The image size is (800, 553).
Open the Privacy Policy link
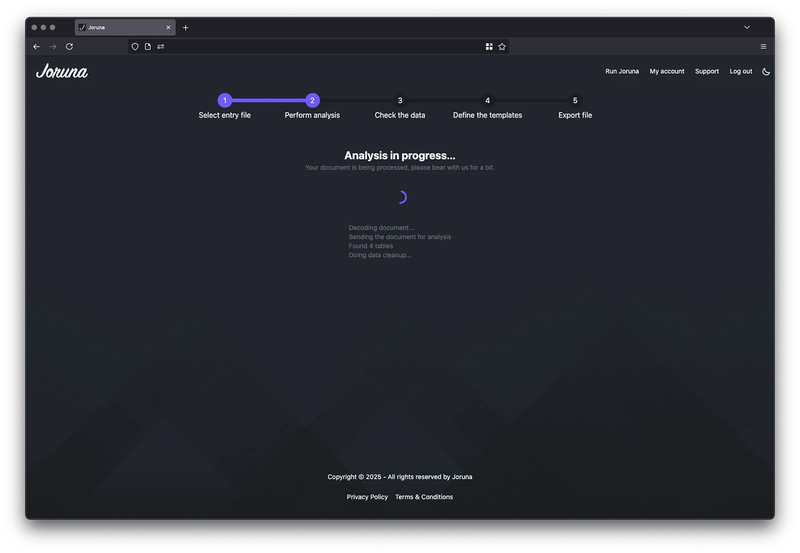pos(367,497)
